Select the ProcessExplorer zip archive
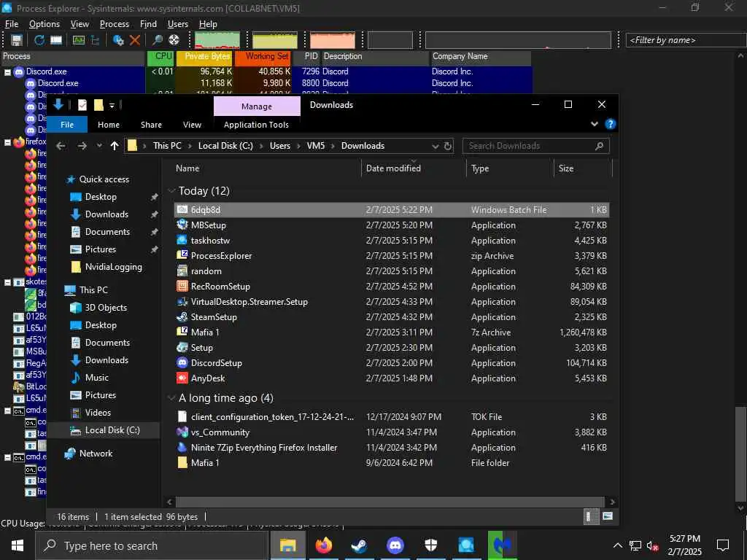This screenshot has height=560, width=747. tap(392, 256)
